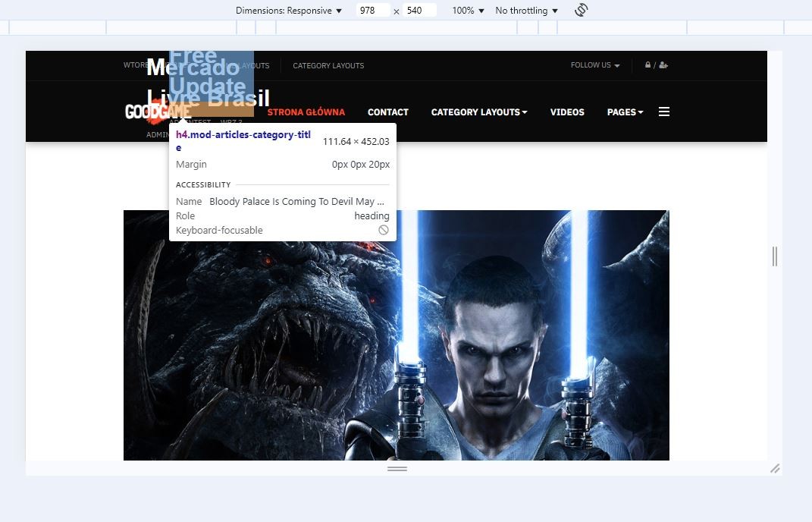Open the Pages navigation menu
The width and height of the screenshot is (812, 522).
click(625, 112)
